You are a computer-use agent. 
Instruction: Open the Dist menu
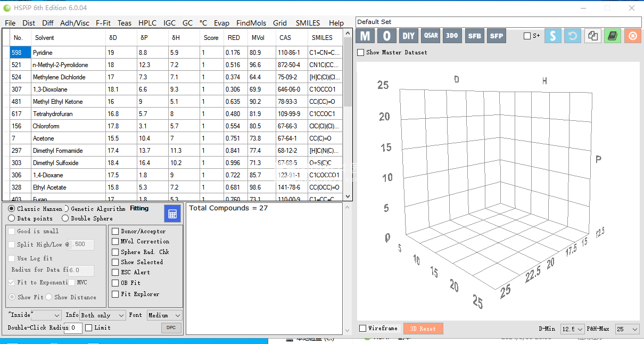coord(29,23)
